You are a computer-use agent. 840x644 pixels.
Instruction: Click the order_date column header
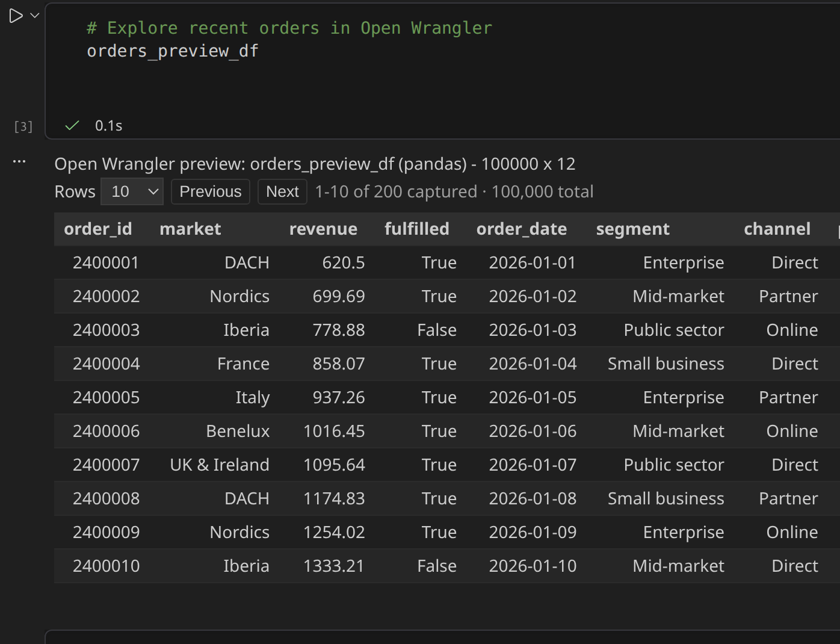[x=522, y=229]
